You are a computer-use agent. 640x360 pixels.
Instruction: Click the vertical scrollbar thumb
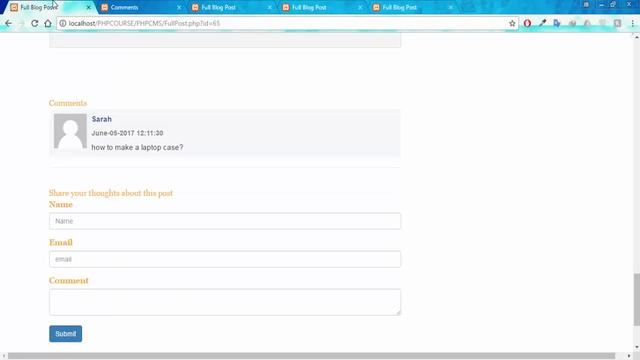[637, 300]
